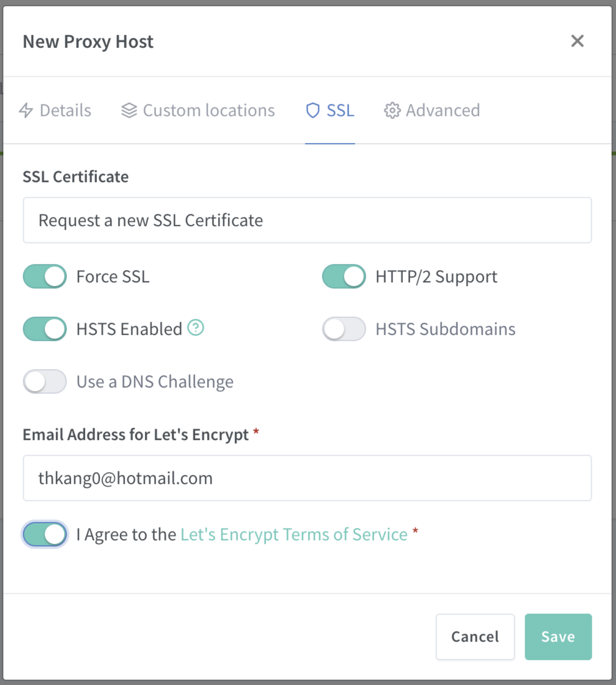The image size is (616, 685).
Task: Open Let's Encrypt Terms of Service link
Action: pos(294,534)
